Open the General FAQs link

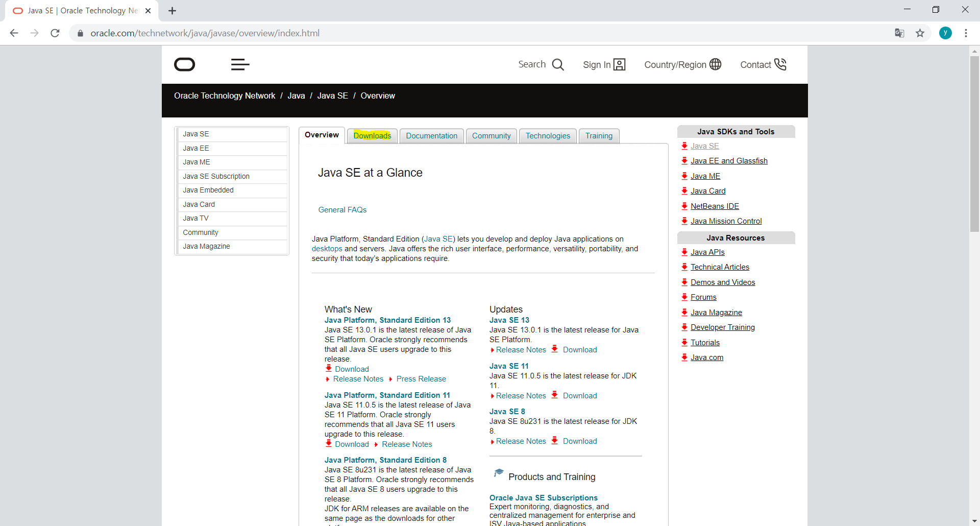click(x=342, y=210)
